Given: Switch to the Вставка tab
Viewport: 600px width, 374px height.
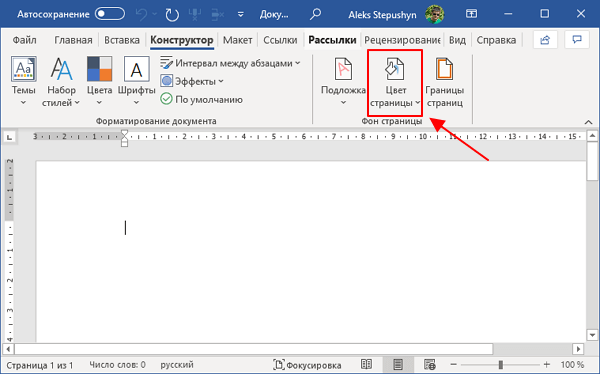Looking at the screenshot, I should tap(122, 40).
